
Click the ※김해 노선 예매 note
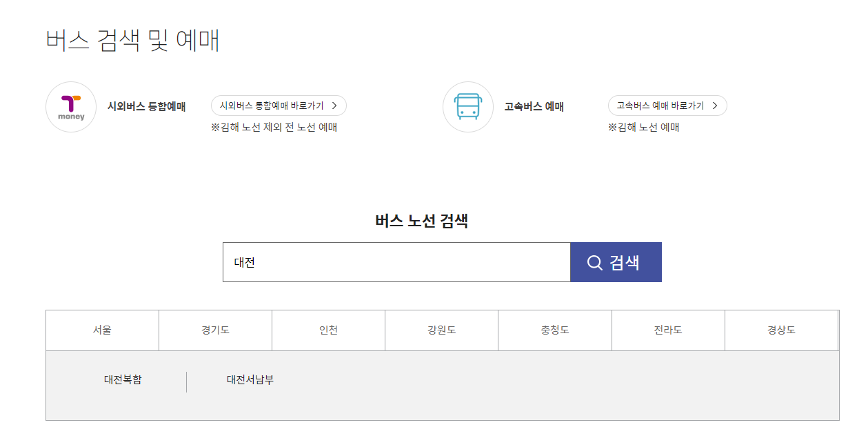click(x=643, y=128)
